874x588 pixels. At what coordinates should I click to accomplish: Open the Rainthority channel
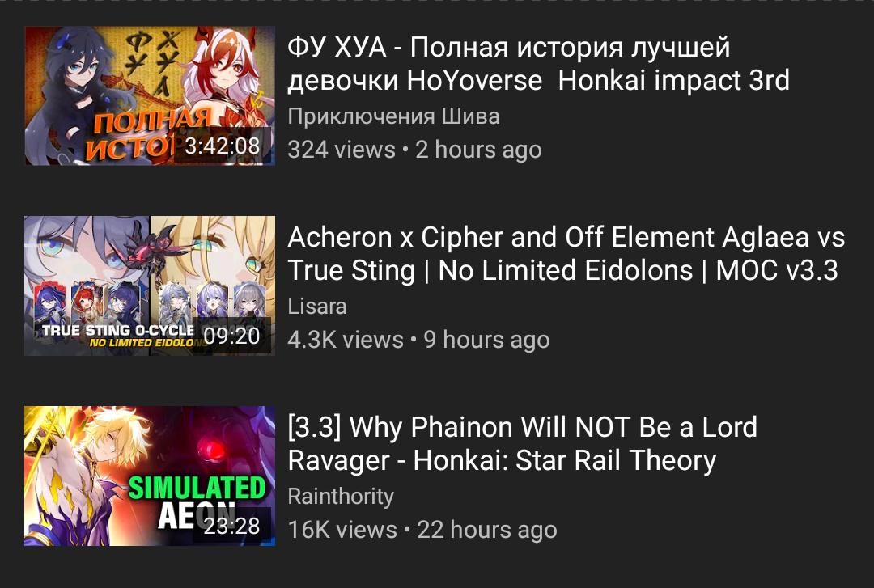click(341, 497)
